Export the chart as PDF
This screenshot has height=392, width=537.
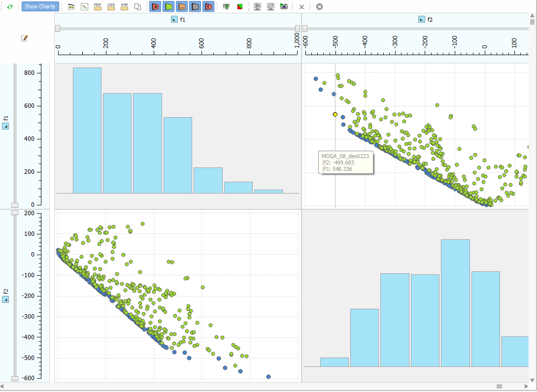coord(98,6)
